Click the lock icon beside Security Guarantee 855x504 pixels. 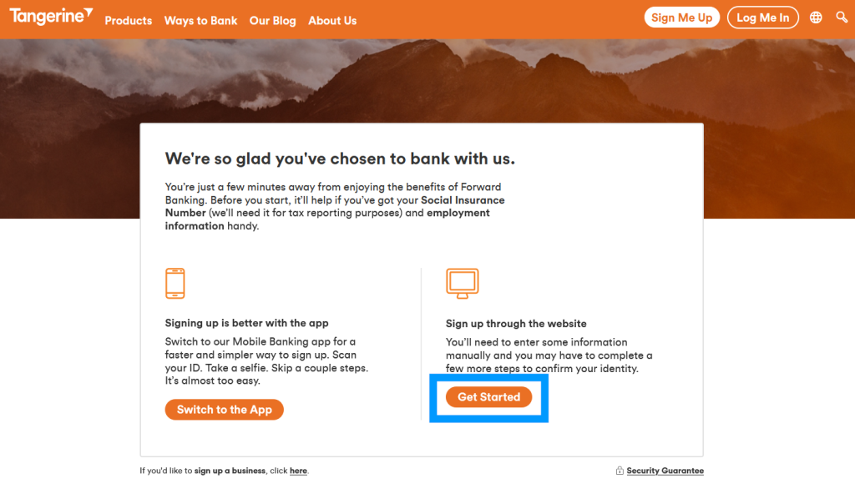pos(619,470)
